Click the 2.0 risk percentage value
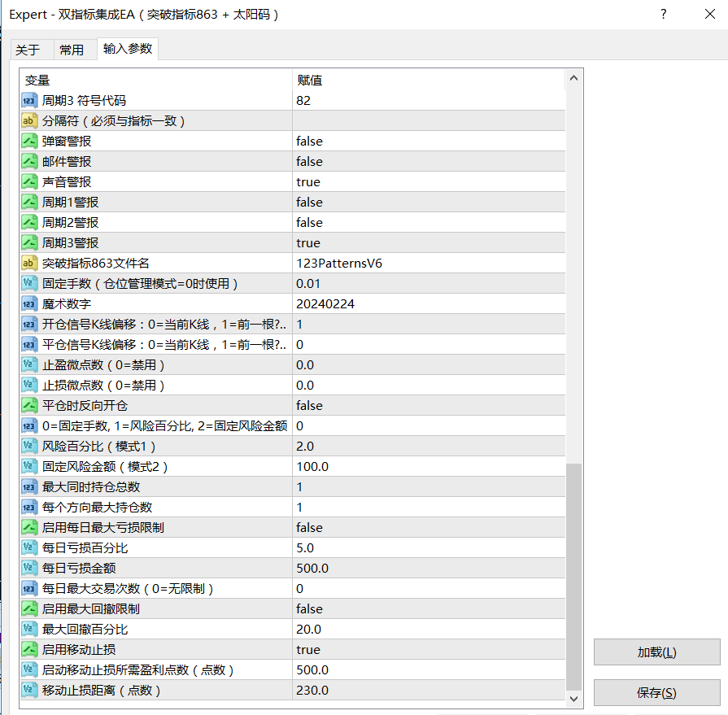The width and height of the screenshot is (728, 715). 305,447
